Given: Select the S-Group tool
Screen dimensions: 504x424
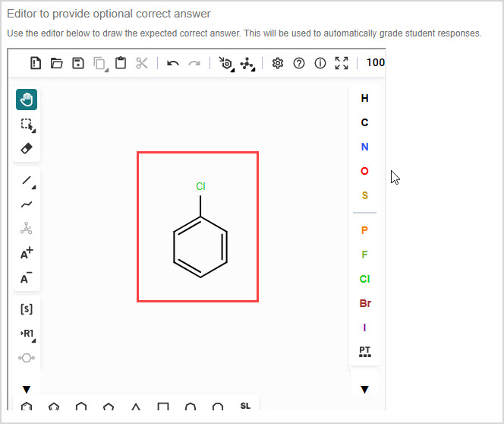Looking at the screenshot, I should click(x=27, y=309).
